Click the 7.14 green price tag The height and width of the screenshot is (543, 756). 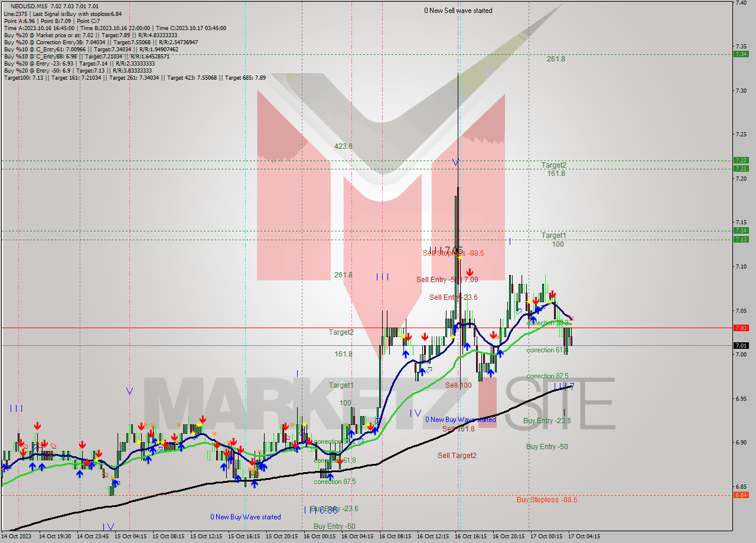[741, 230]
